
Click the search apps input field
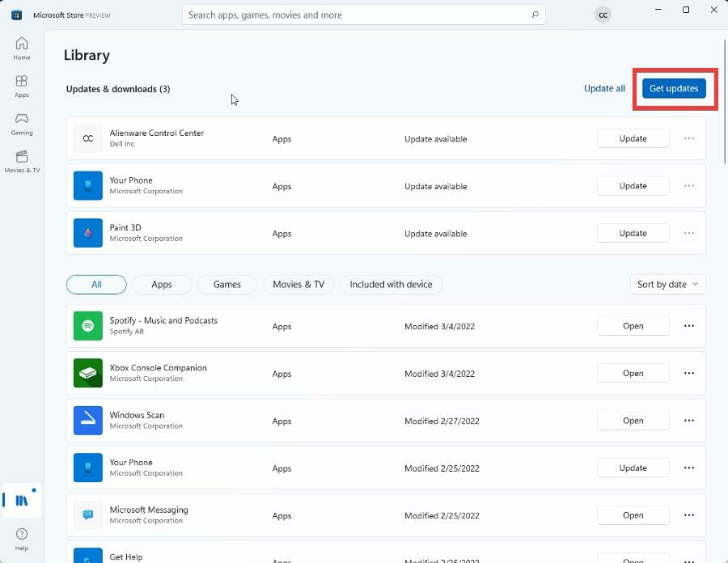(363, 15)
